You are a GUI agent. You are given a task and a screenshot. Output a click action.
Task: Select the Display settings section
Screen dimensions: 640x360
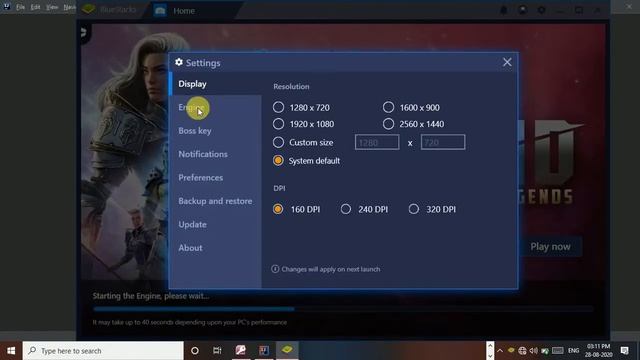192,84
